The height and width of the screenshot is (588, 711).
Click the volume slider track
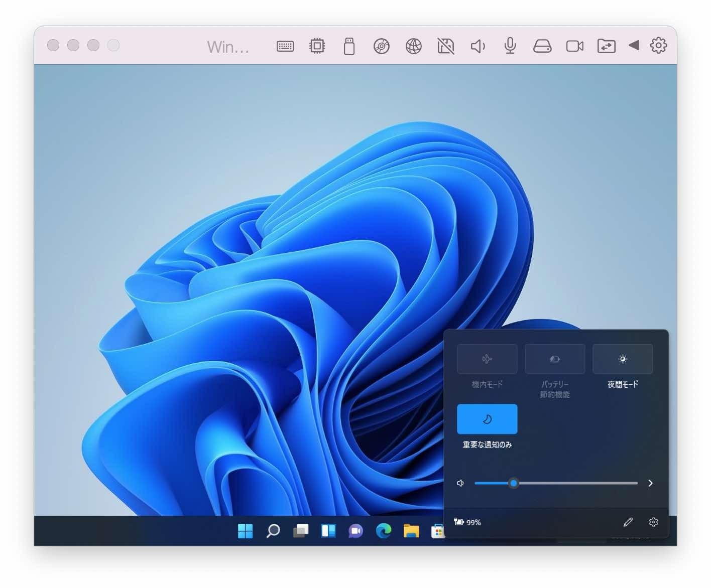[556, 483]
